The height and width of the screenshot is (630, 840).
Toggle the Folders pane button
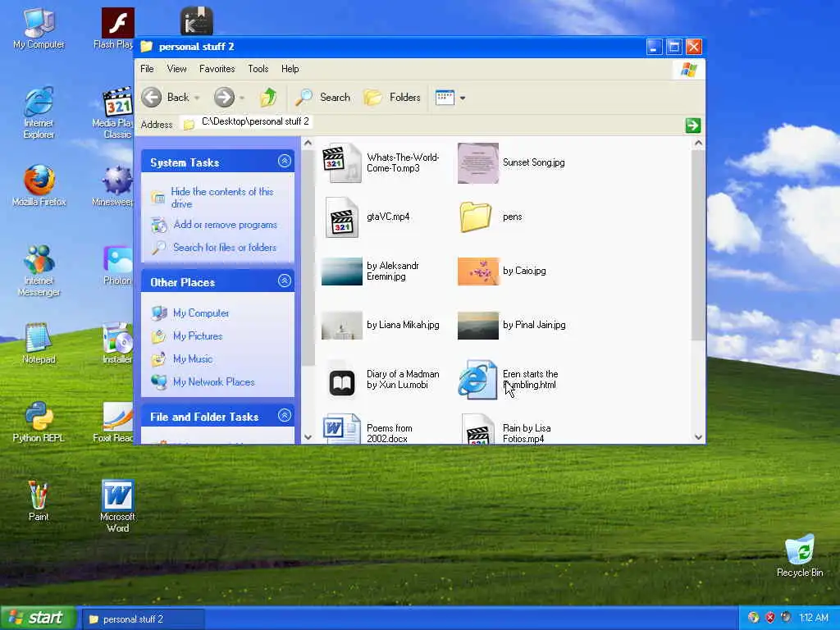(392, 98)
